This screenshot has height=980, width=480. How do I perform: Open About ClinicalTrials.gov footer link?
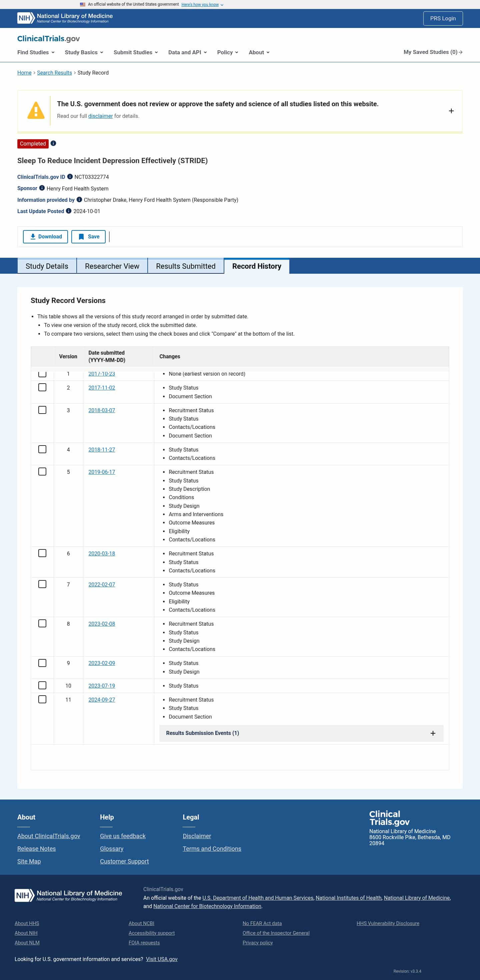pyautogui.click(x=48, y=836)
